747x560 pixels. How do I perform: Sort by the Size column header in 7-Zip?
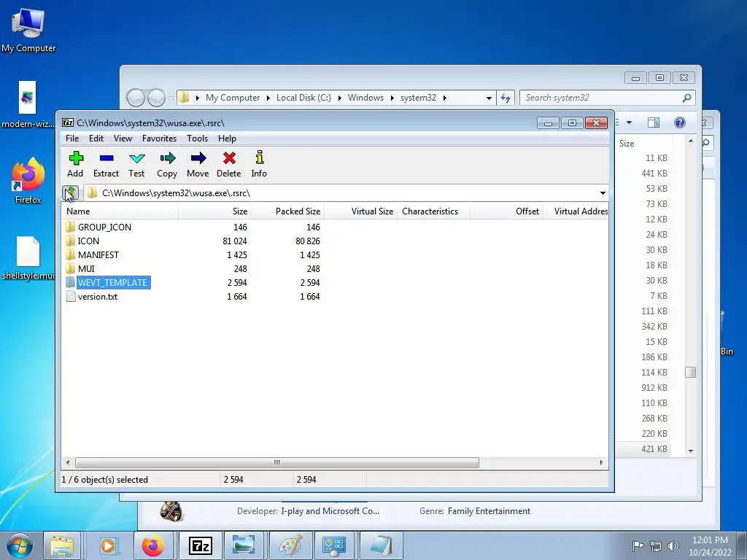pos(215,211)
